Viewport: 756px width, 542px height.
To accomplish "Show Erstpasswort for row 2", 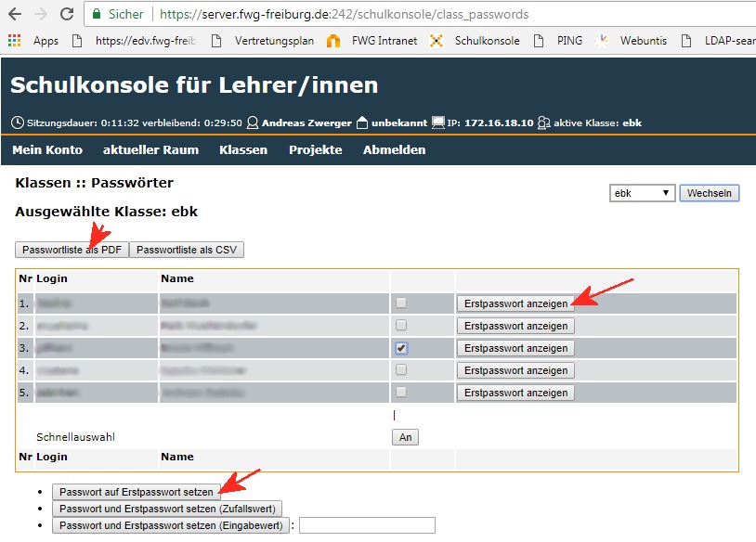I will (515, 326).
